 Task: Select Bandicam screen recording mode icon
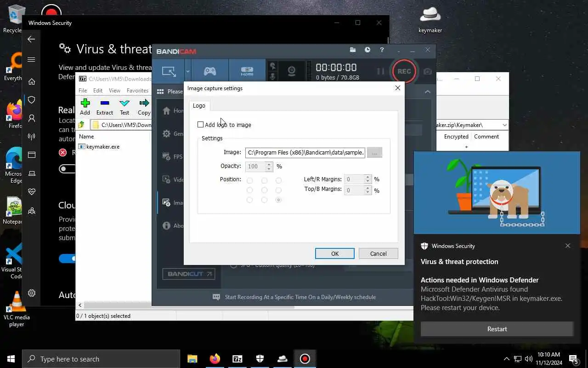(169, 71)
